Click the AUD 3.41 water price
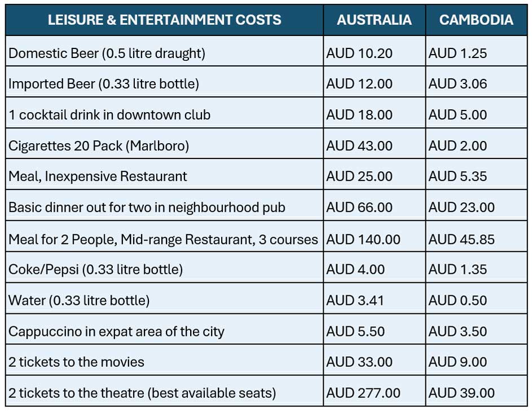This screenshot has width=532, height=412. [355, 300]
